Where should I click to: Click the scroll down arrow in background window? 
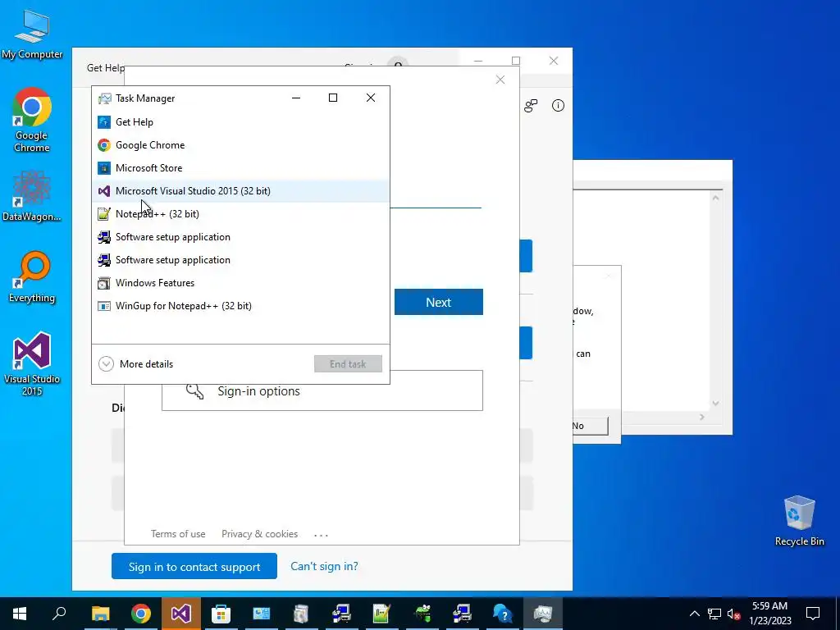tap(715, 404)
